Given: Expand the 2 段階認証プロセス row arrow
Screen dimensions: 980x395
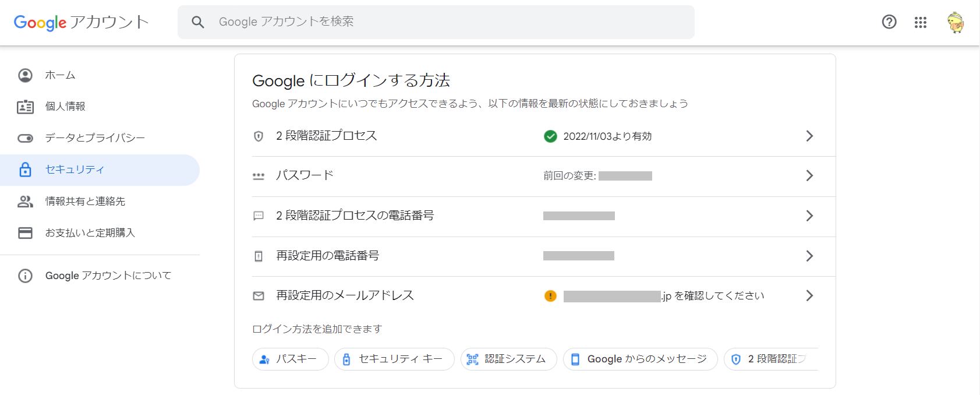Looking at the screenshot, I should pyautogui.click(x=809, y=136).
